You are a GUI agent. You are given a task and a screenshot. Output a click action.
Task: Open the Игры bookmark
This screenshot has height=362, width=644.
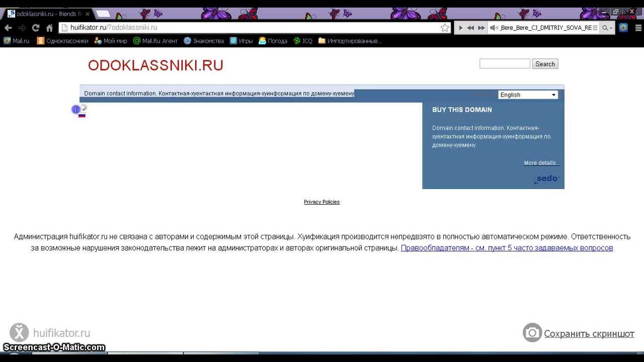point(241,41)
